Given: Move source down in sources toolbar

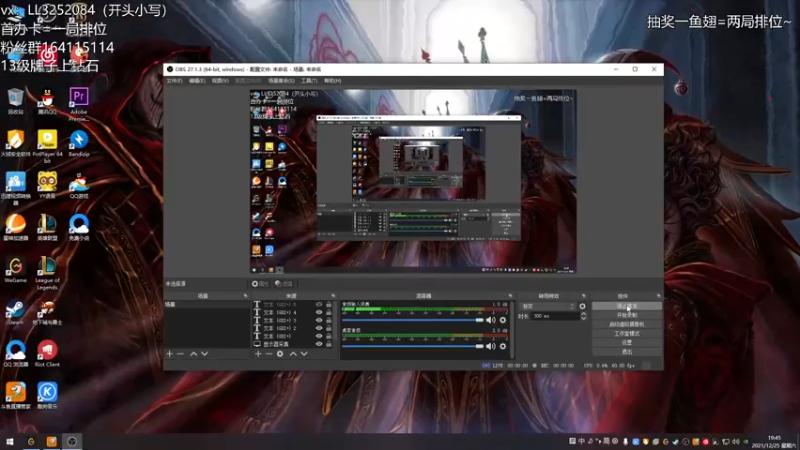Looking at the screenshot, I should pyautogui.click(x=304, y=354).
